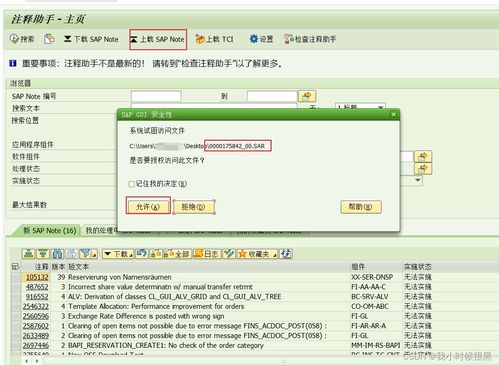The image size is (499, 365).
Task: Click the SAP Note number input field
Action: [156, 96]
